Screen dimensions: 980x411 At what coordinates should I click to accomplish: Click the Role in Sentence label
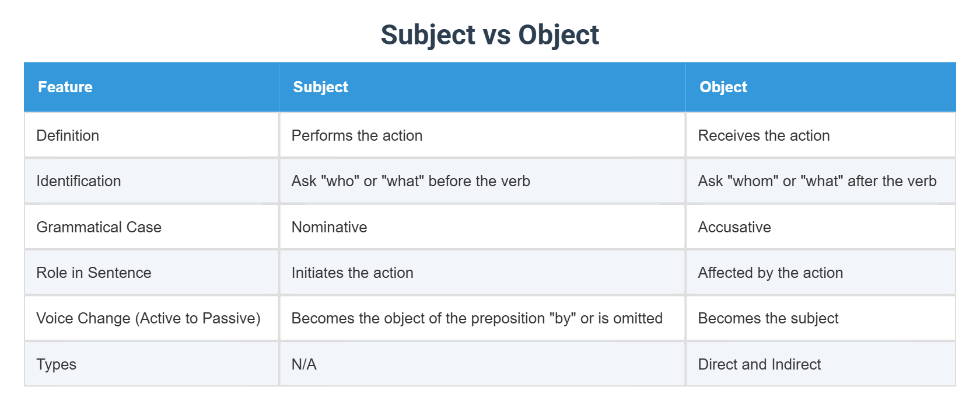click(152, 273)
